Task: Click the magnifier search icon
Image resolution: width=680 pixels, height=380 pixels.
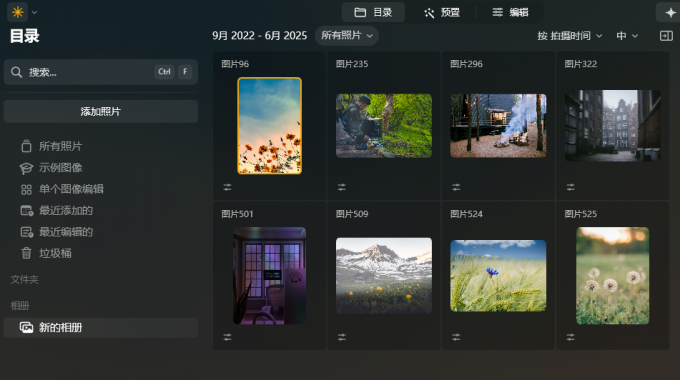Action: (16, 72)
